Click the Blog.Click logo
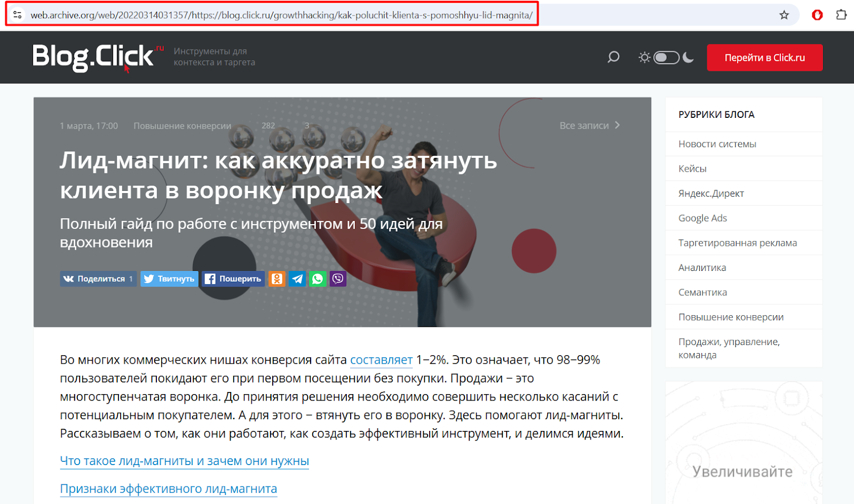The width and height of the screenshot is (854, 504). pyautogui.click(x=94, y=57)
